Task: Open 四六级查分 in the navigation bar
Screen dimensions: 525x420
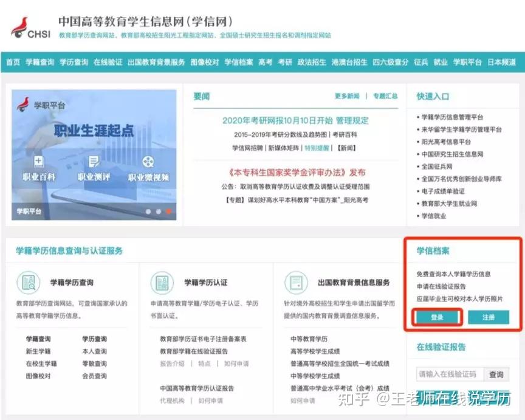Action: (391, 62)
